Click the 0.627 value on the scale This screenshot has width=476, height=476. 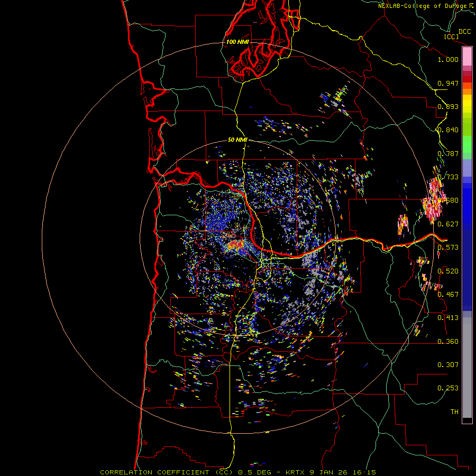(448, 224)
